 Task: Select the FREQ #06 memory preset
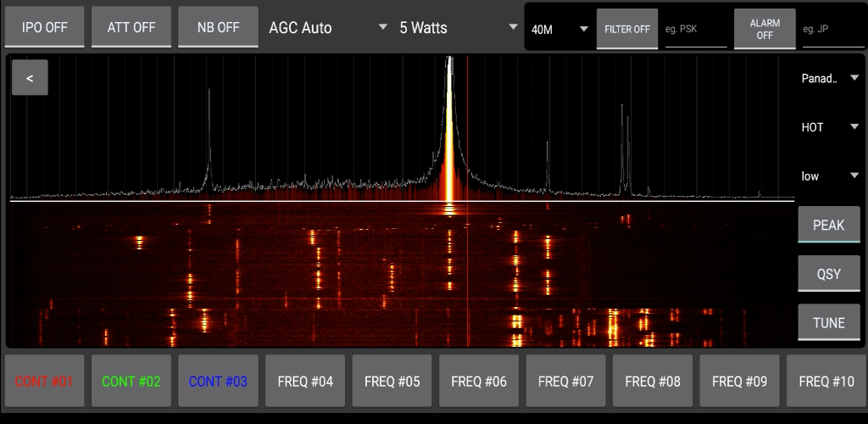point(479,382)
